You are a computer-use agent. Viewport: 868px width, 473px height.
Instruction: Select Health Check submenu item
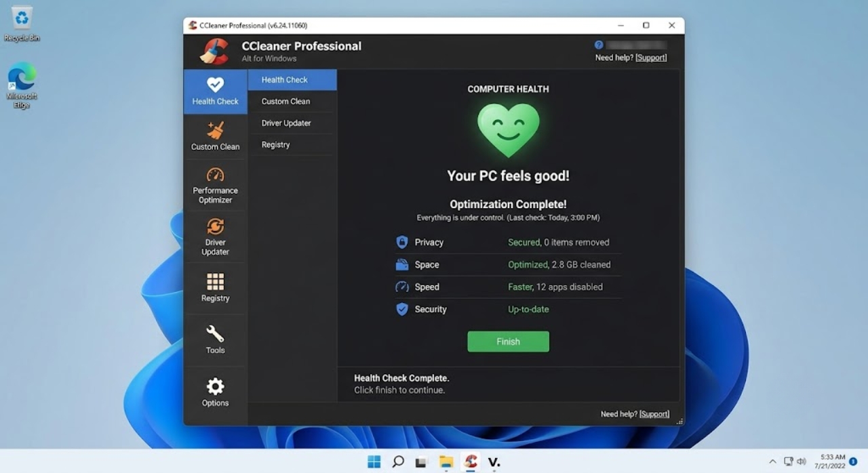(292, 80)
